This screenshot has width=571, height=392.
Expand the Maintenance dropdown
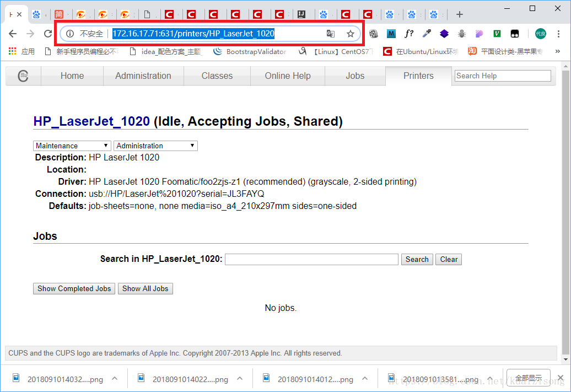[x=72, y=146]
